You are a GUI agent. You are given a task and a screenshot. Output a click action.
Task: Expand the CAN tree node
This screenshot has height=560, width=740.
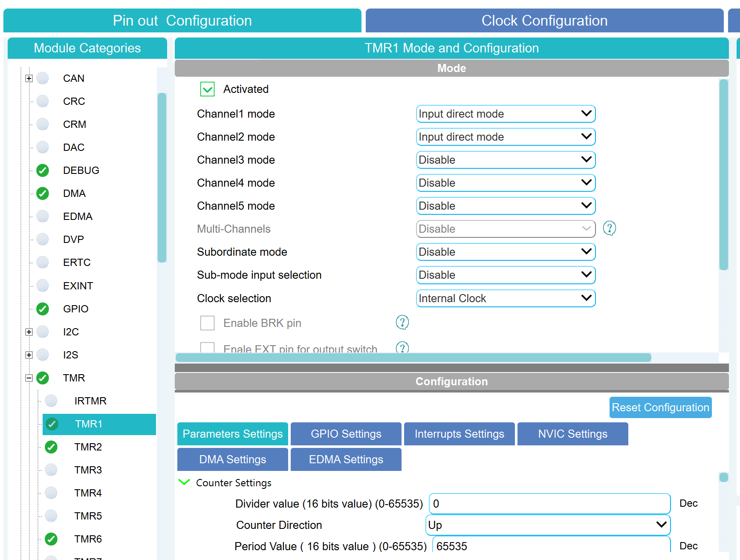[29, 78]
